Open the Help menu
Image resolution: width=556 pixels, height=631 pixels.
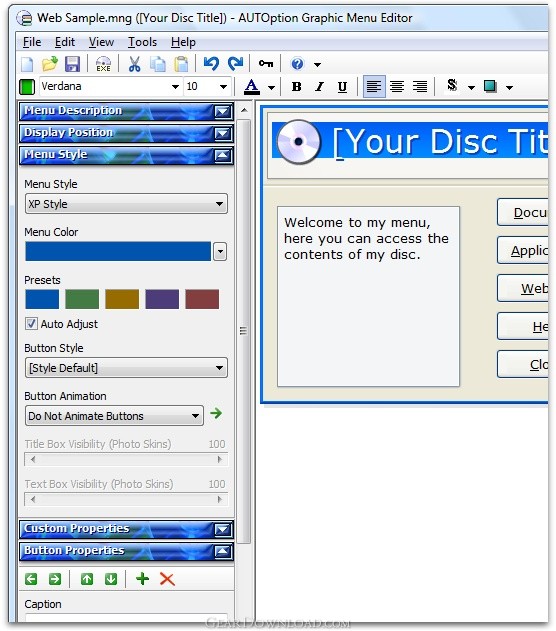click(x=183, y=42)
